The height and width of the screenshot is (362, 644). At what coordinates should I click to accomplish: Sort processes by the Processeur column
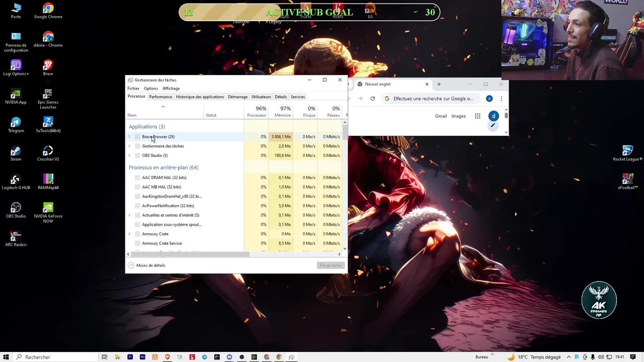coord(256,112)
